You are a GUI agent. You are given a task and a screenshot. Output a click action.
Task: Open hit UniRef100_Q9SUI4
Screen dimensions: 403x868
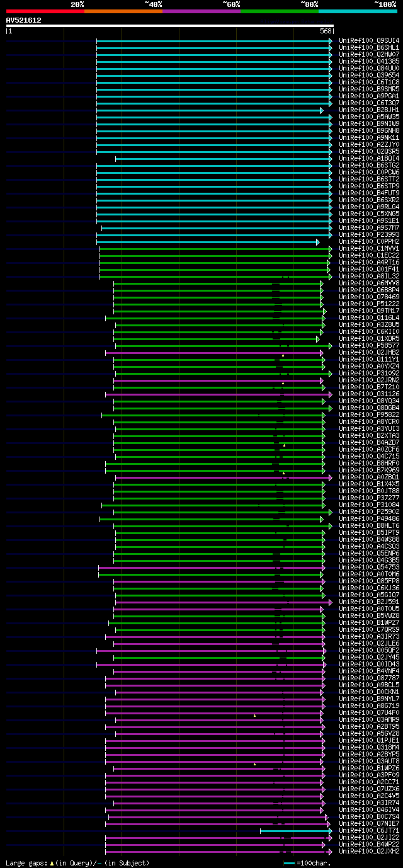[369, 40]
